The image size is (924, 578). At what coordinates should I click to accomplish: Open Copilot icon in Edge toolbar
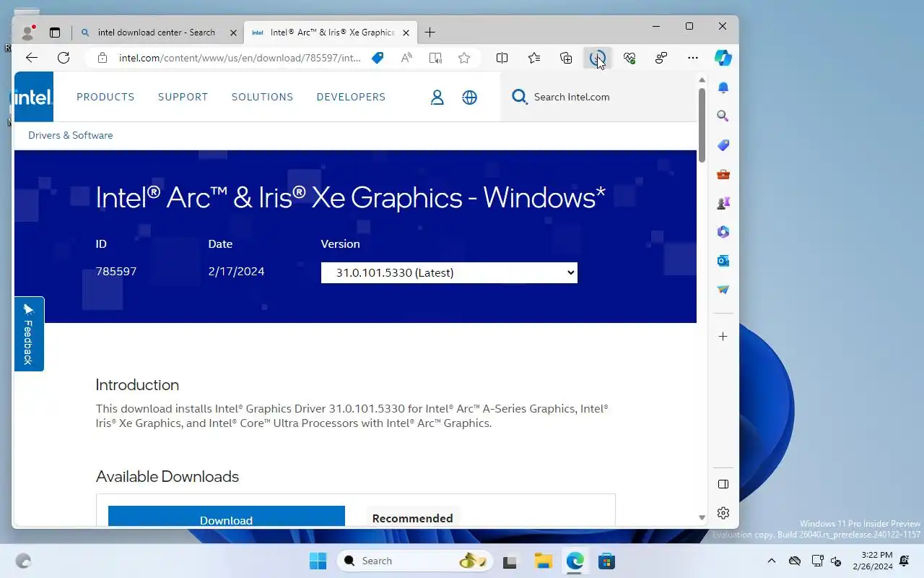(x=723, y=58)
